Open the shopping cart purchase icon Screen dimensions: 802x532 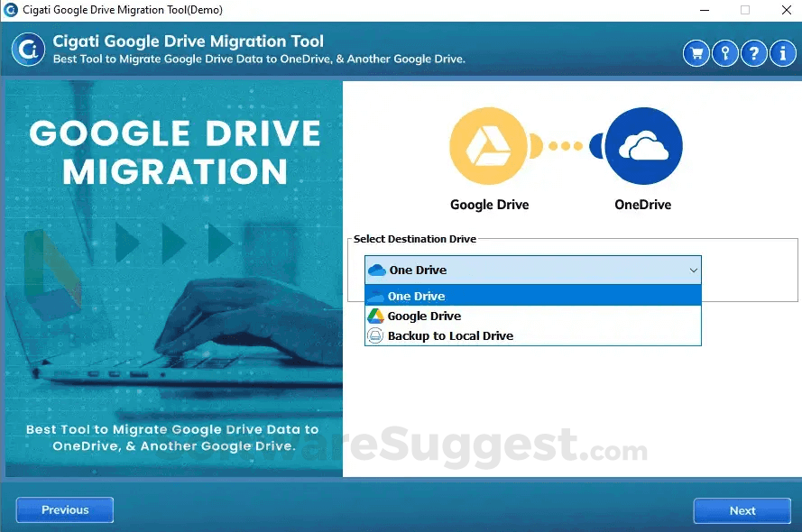click(696, 53)
